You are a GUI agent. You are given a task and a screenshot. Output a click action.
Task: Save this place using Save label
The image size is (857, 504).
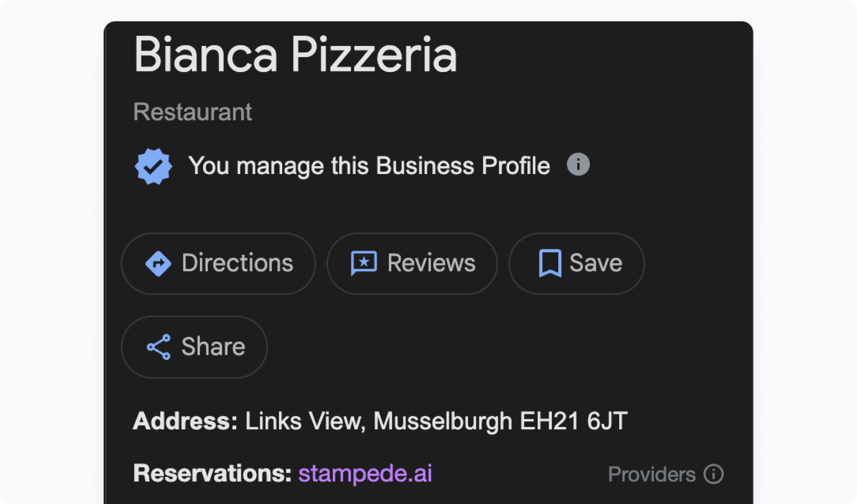(x=596, y=263)
